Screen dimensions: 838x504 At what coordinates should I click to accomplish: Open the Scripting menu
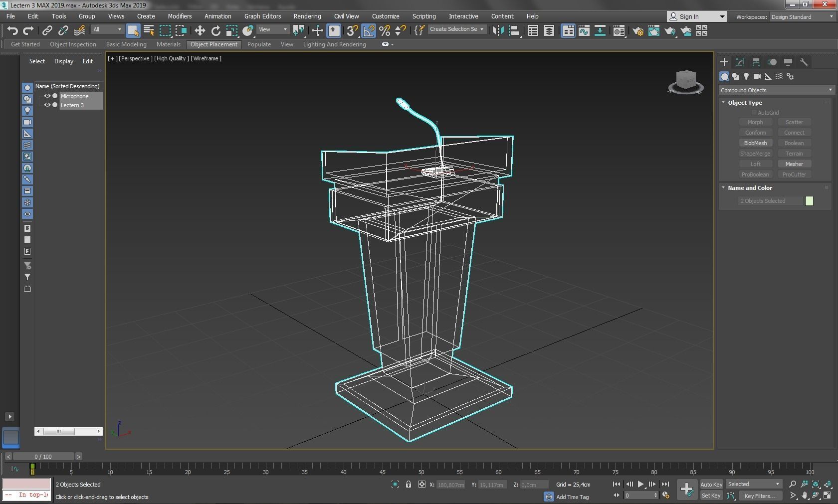424,16
